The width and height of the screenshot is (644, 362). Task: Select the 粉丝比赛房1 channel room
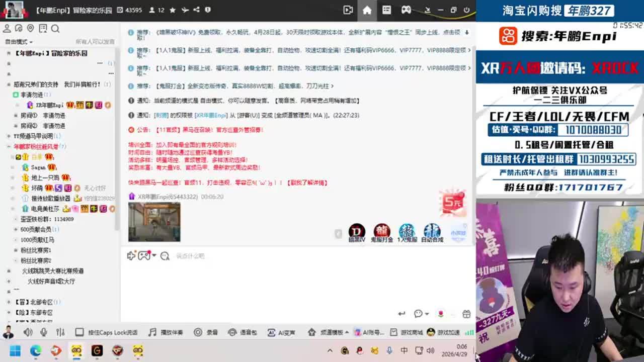click(x=36, y=250)
